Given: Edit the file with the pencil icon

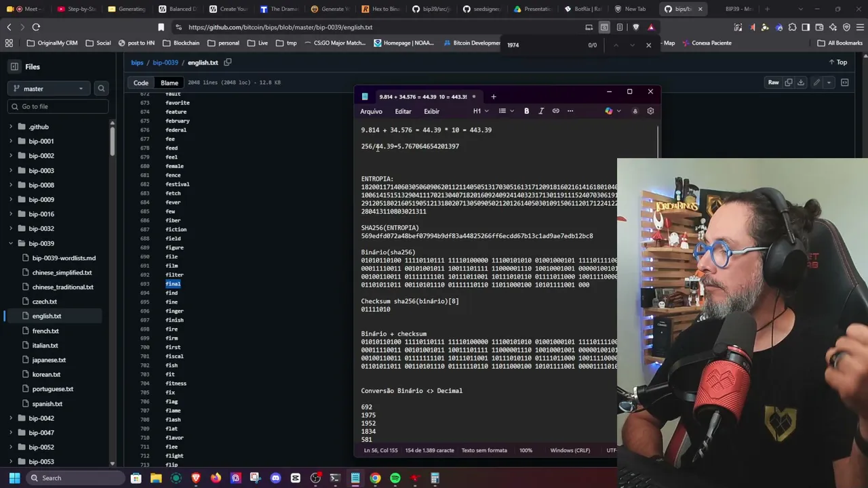Looking at the screenshot, I should click(x=816, y=83).
